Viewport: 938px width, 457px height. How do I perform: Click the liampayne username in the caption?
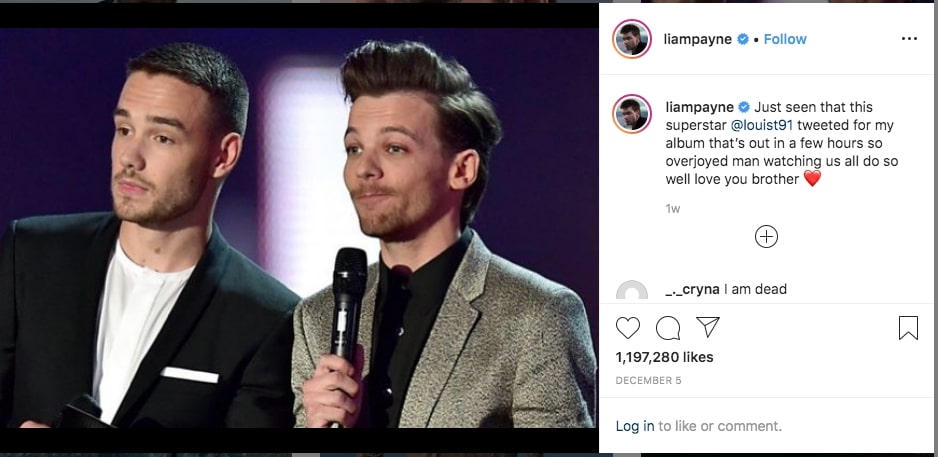point(699,107)
